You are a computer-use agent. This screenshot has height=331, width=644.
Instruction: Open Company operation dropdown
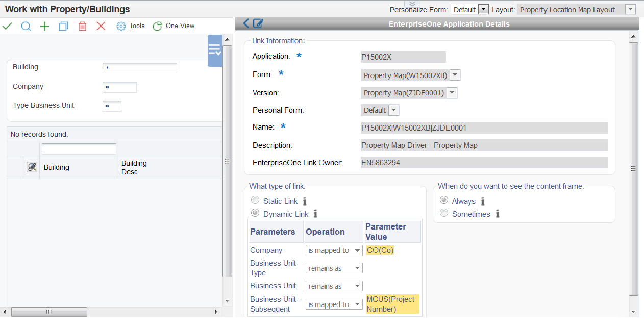334,250
